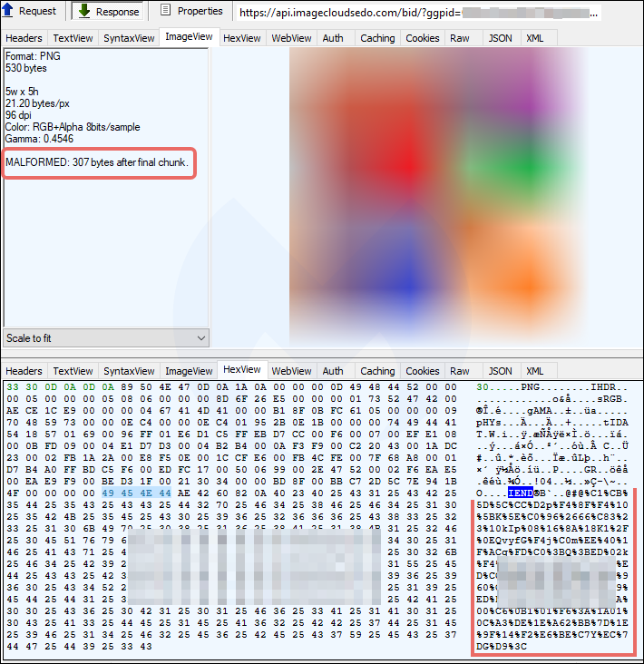
Task: Open upper SyntaxView tab
Action: point(129,38)
